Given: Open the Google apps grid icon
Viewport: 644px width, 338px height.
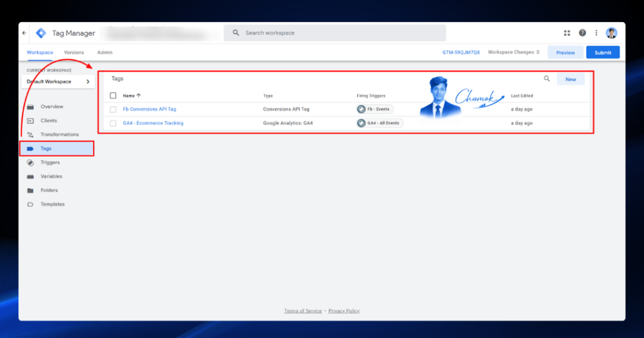Looking at the screenshot, I should [567, 33].
